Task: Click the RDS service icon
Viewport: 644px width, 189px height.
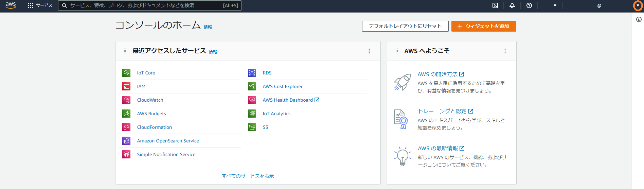Action: click(x=252, y=73)
